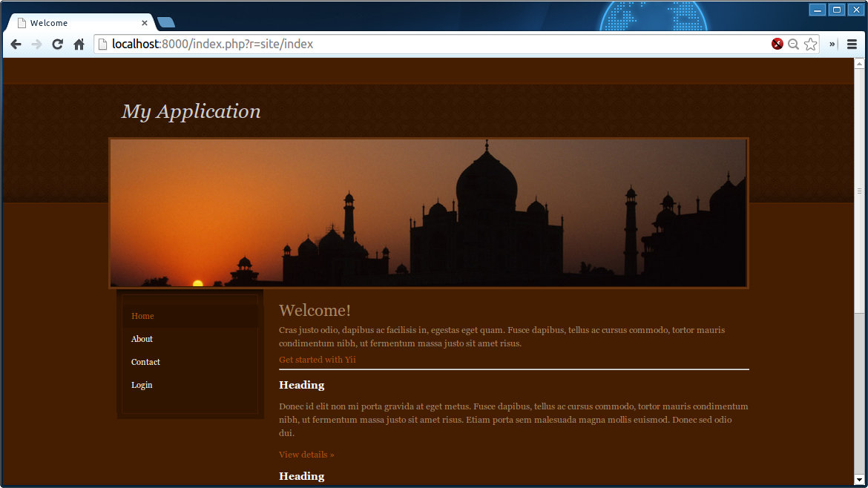The width and height of the screenshot is (868, 488).
Task: Follow the 'Get started with Yii' link
Action: click(318, 360)
